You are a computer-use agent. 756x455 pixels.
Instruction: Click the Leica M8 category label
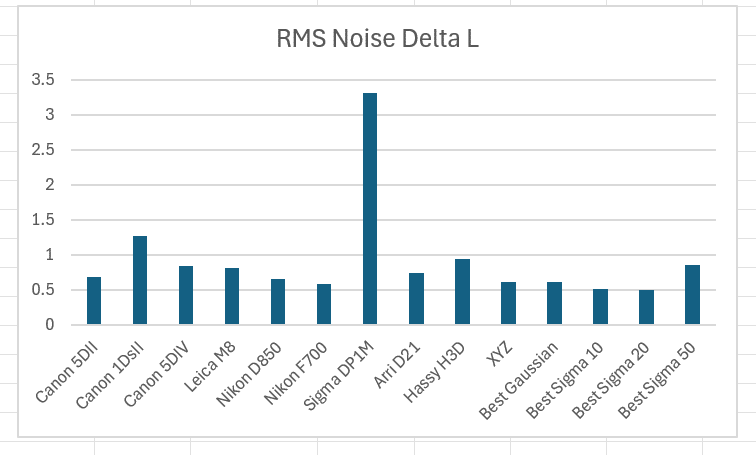[210, 367]
